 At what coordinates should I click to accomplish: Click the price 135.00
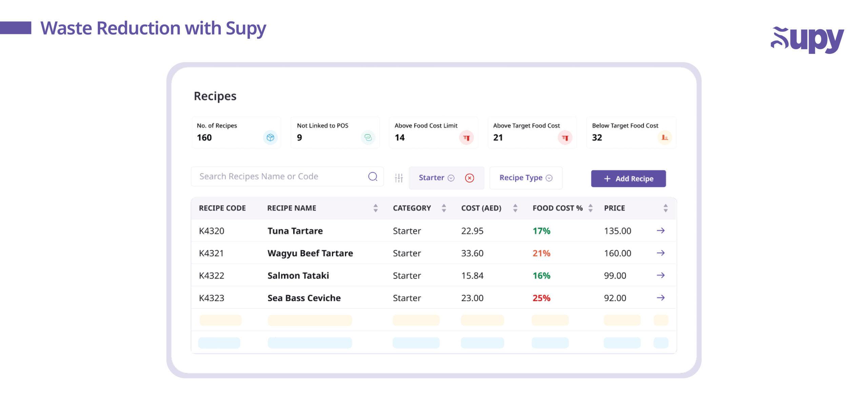617,231
